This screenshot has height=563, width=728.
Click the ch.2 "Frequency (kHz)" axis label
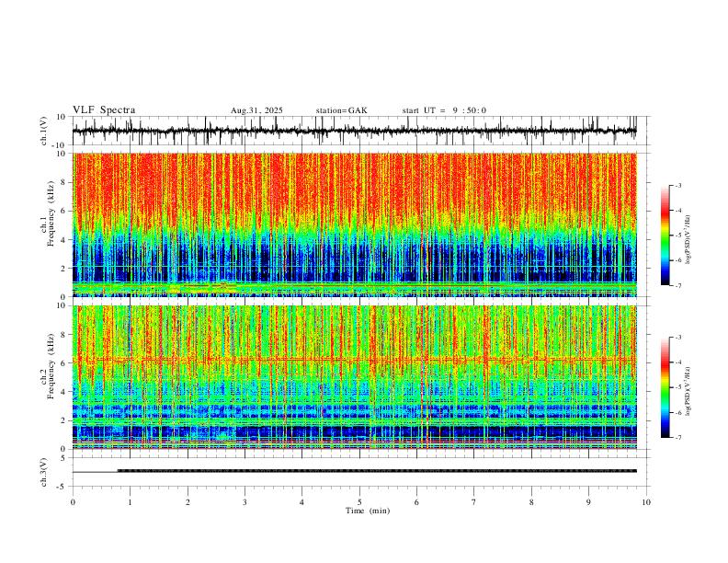51,366
